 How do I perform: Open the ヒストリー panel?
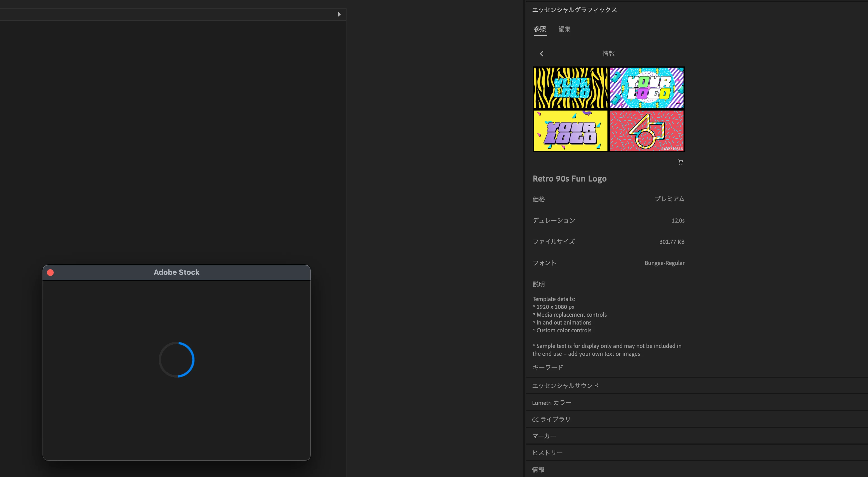(547, 453)
